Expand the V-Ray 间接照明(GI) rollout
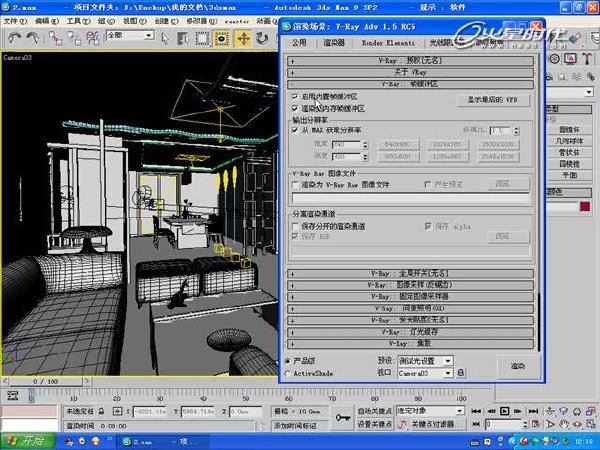This screenshot has width=600, height=450. click(411, 308)
